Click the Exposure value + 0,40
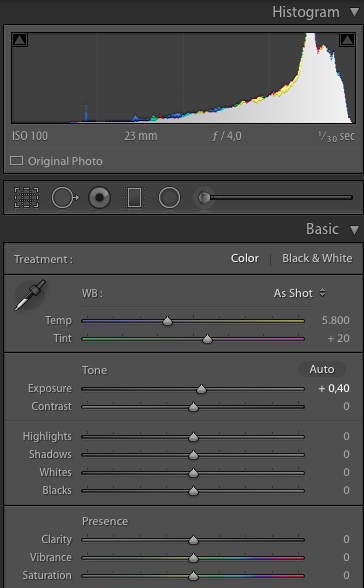 pyautogui.click(x=334, y=388)
